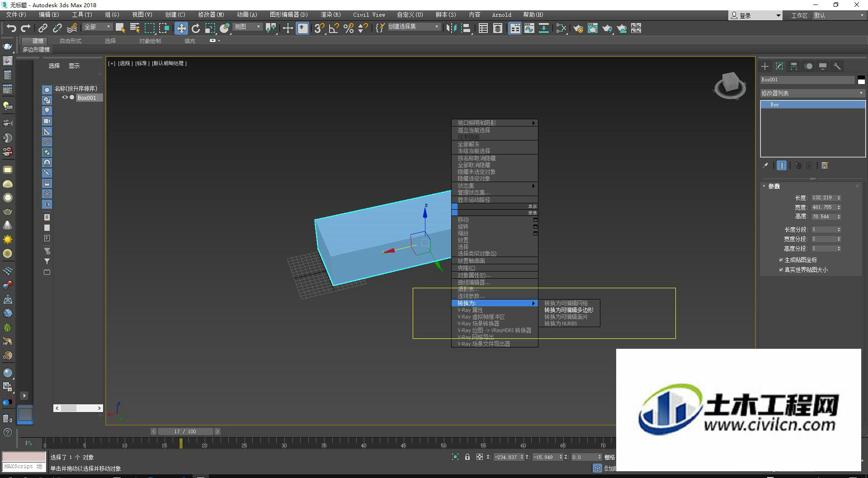Open the Curve Editor icon
This screenshot has height=478, width=868.
pyautogui.click(x=529, y=28)
